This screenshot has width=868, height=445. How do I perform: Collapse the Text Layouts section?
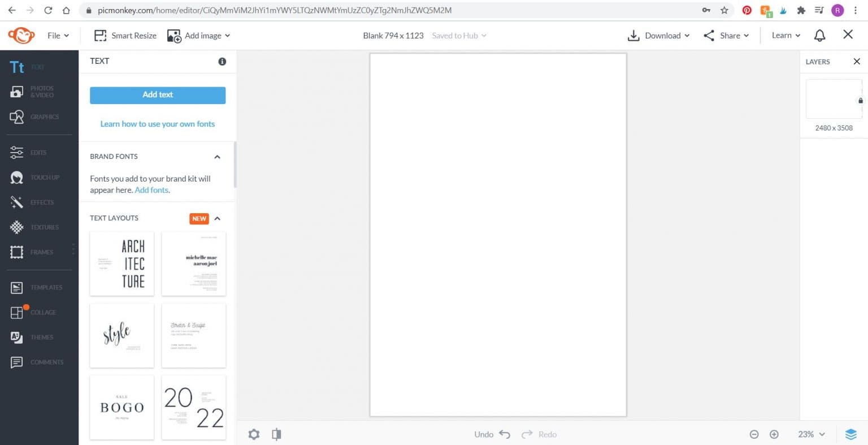(217, 218)
